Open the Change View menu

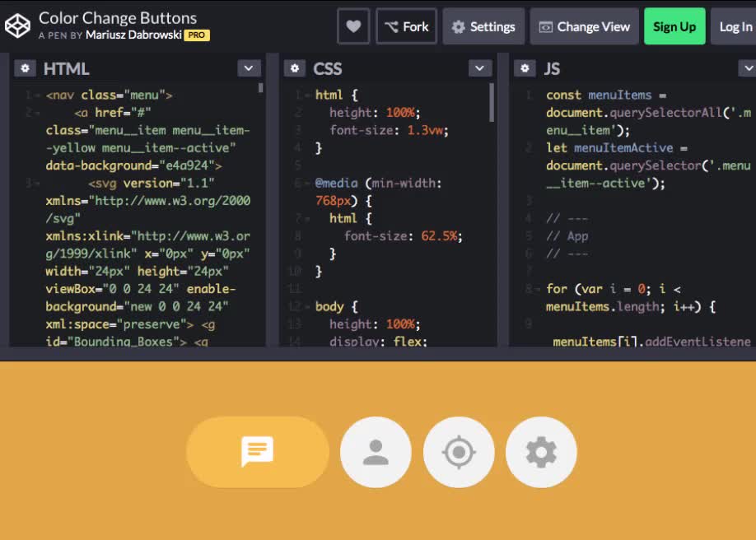(584, 26)
